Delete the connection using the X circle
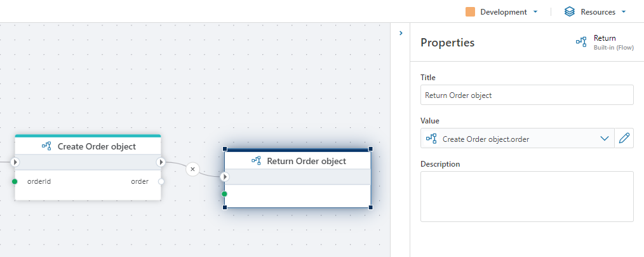Screen dimensions: 644x257 (x=193, y=169)
